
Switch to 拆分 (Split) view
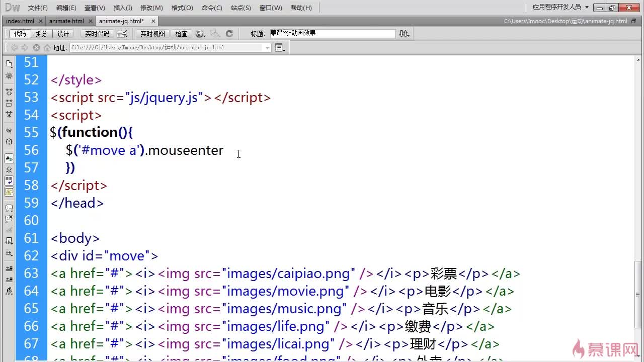click(x=41, y=34)
